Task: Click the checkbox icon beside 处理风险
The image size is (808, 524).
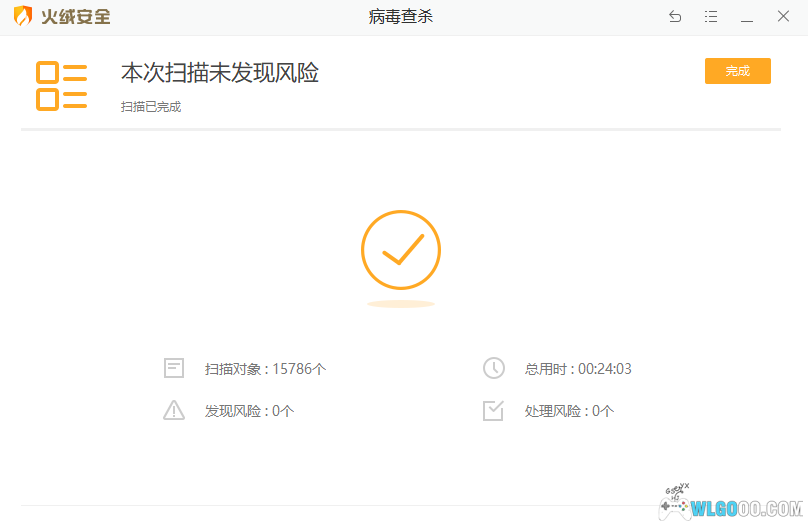Action: (x=494, y=410)
